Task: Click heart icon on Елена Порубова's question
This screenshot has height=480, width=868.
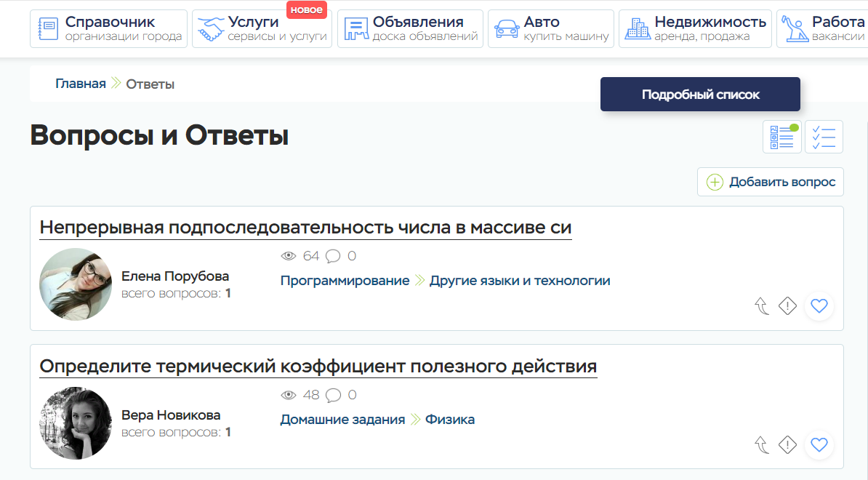Action: [x=819, y=306]
